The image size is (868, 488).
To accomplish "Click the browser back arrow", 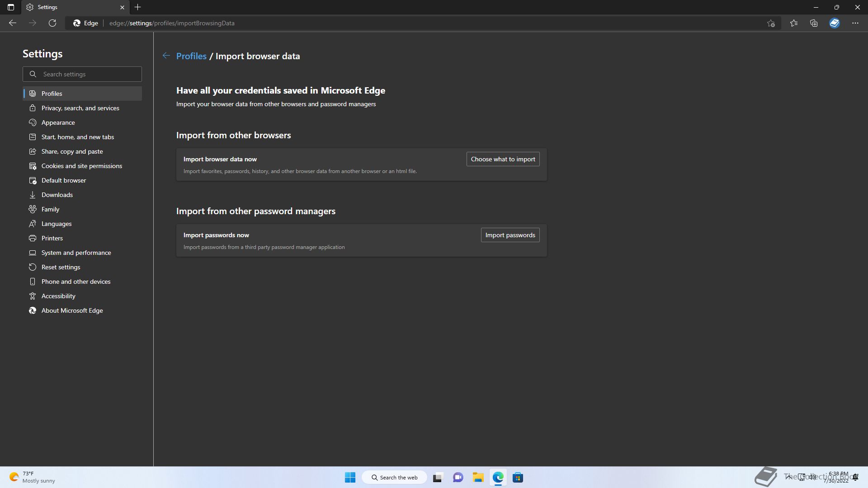I will (x=13, y=23).
